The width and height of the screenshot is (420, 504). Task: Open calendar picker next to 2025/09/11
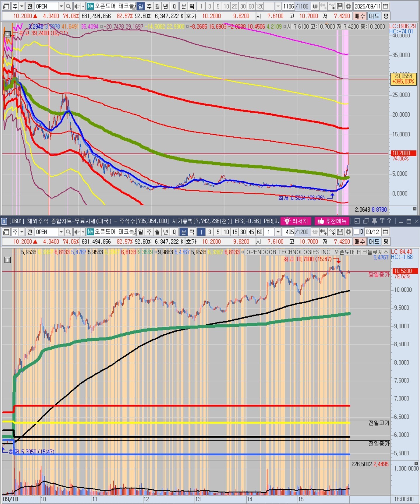[386, 6]
